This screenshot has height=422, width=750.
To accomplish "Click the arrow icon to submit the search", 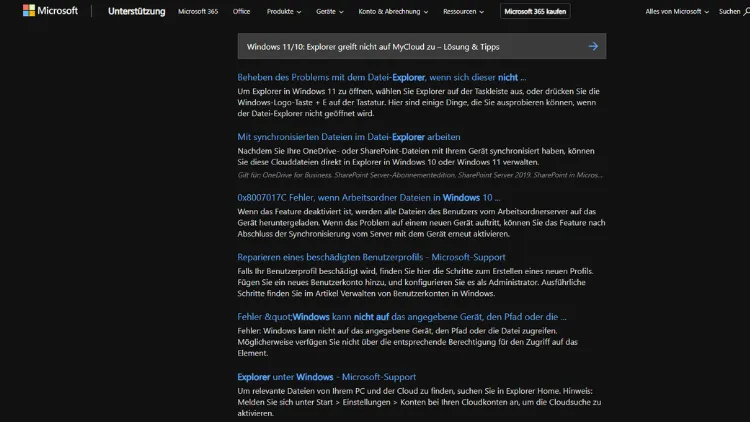I will click(x=593, y=46).
